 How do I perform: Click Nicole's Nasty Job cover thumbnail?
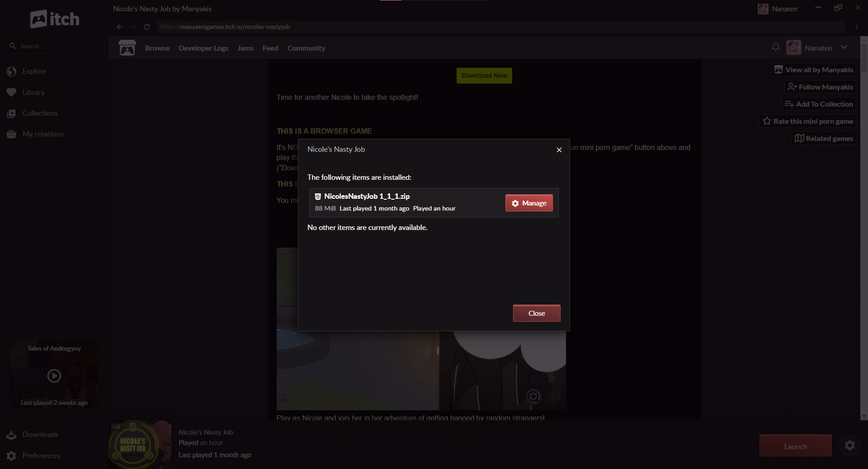(x=140, y=445)
